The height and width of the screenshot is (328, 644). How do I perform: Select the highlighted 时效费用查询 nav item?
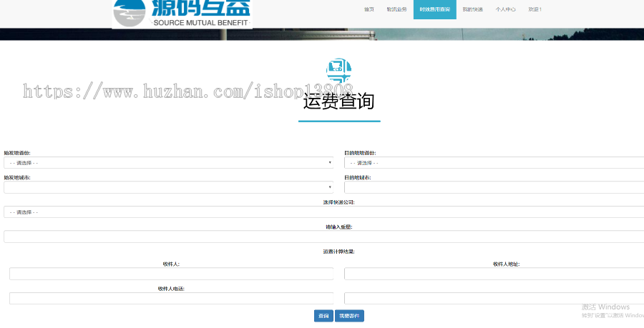coord(434,9)
